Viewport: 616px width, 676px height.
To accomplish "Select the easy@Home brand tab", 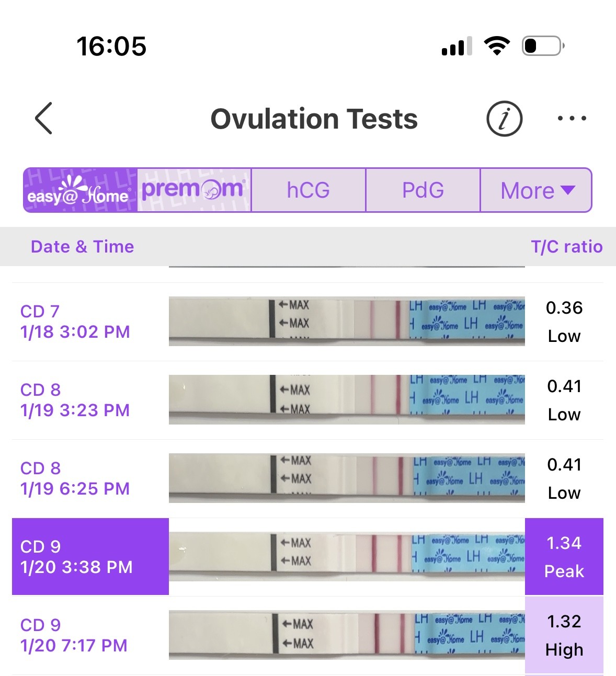I will pyautogui.click(x=80, y=190).
